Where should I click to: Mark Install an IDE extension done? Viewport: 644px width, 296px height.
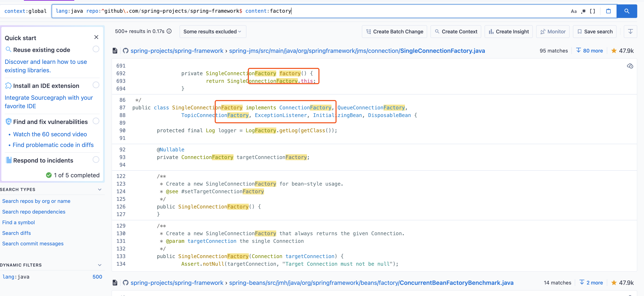[x=96, y=85]
